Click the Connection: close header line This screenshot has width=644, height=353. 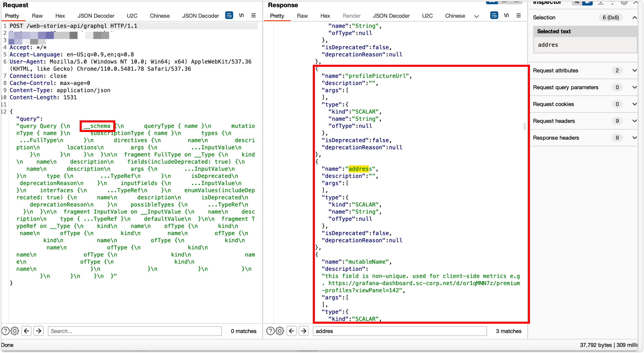(38, 76)
